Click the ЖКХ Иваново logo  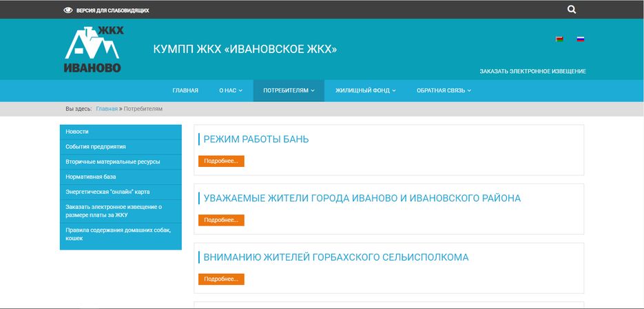tap(93, 50)
